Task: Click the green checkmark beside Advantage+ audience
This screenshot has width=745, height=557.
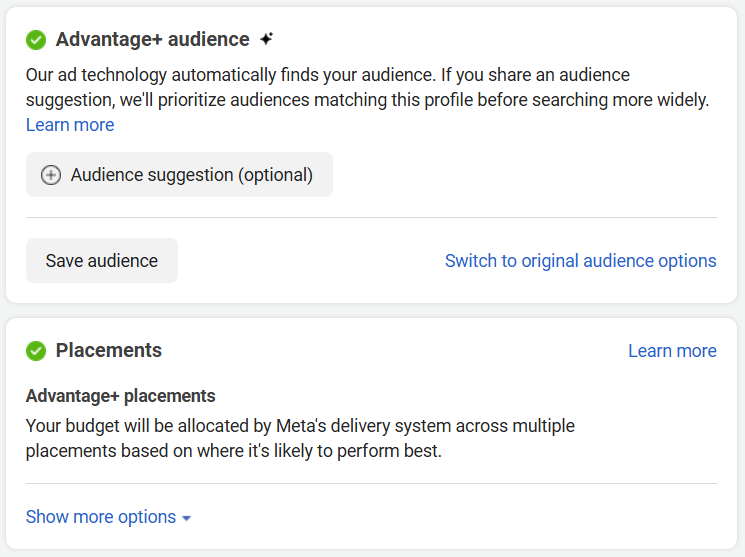Action: (36, 40)
